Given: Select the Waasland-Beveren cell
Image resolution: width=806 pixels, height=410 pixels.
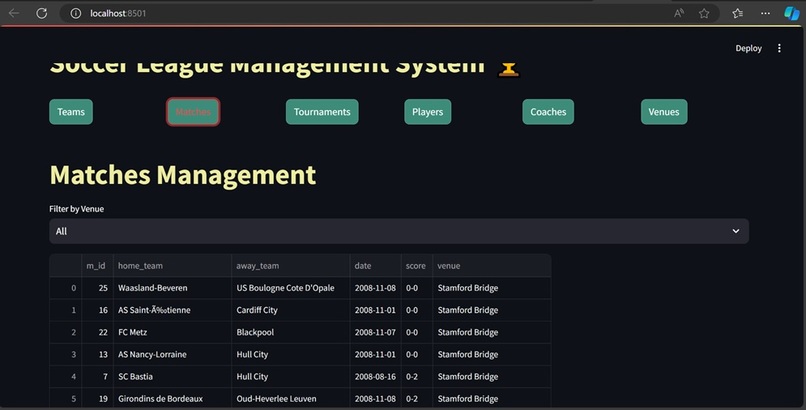Looking at the screenshot, I should pos(172,288).
